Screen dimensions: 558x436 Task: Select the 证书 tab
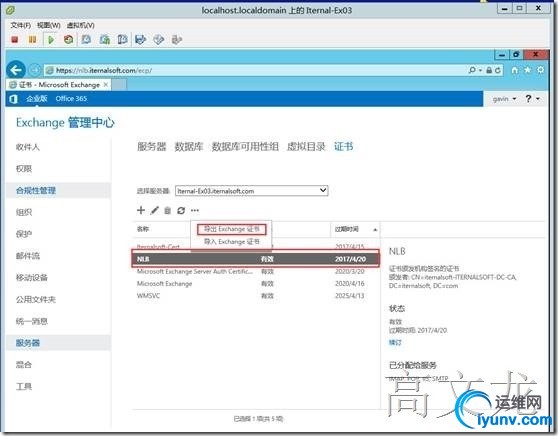pos(343,147)
